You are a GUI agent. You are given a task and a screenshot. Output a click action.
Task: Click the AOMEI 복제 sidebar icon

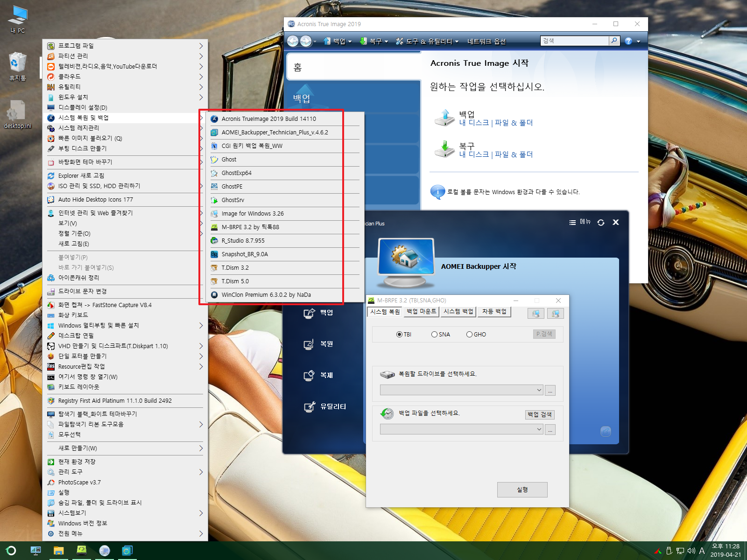pyautogui.click(x=309, y=376)
